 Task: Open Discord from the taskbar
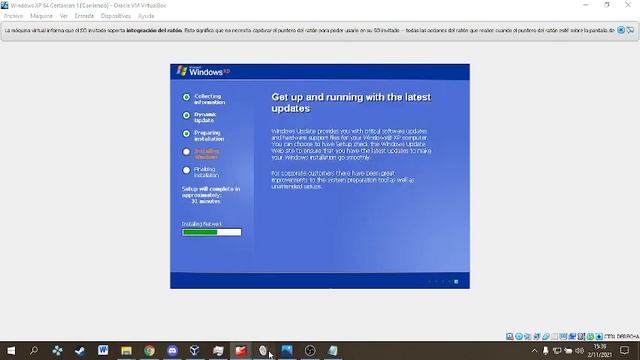tap(172, 351)
